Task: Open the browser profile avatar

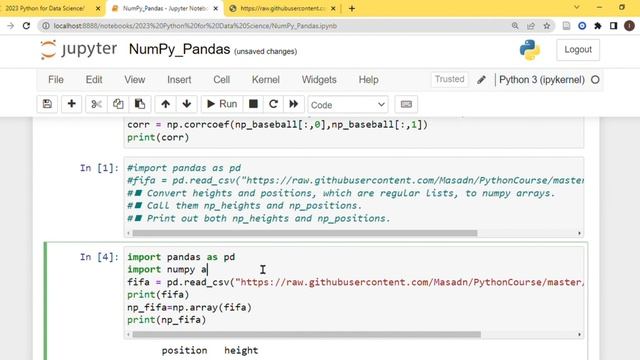Action: click(629, 26)
